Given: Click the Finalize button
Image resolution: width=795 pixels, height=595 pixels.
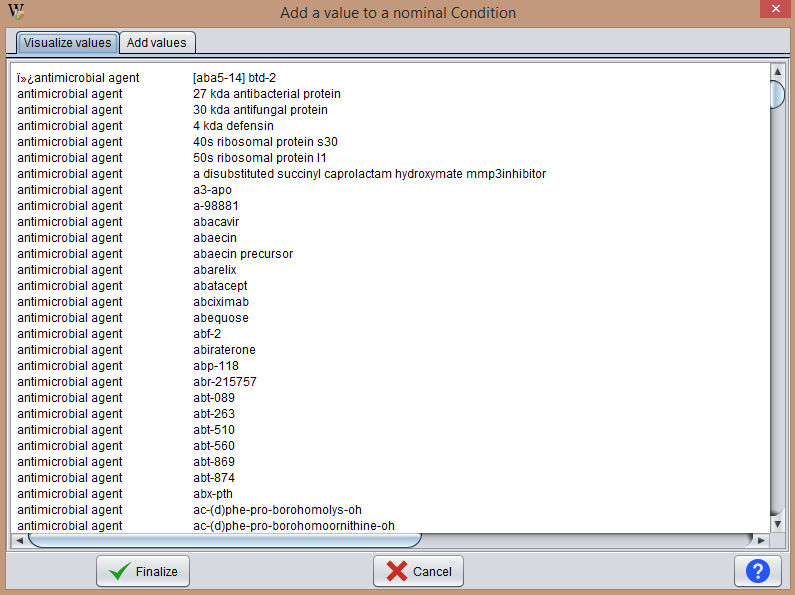Looking at the screenshot, I should (143, 571).
